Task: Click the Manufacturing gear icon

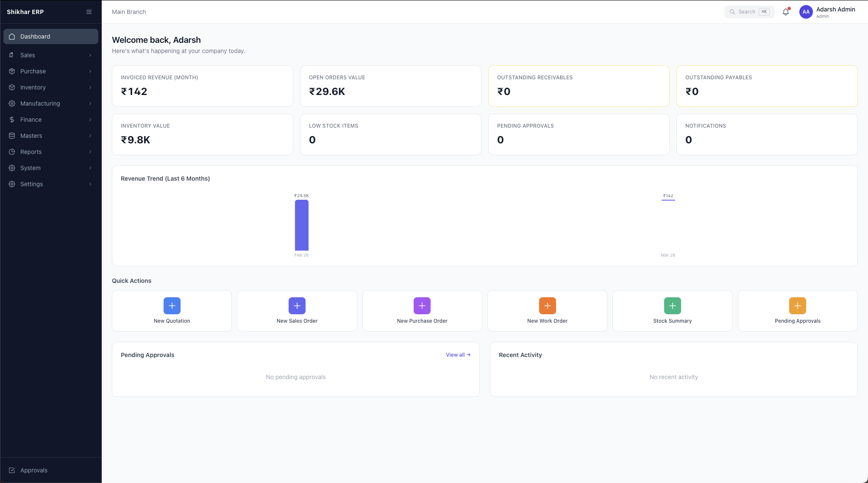Action: [12, 103]
